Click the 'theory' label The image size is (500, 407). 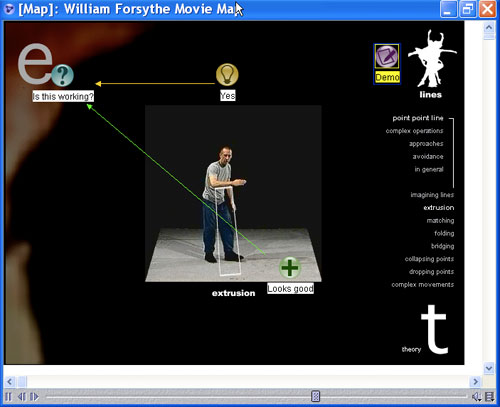coord(411,349)
